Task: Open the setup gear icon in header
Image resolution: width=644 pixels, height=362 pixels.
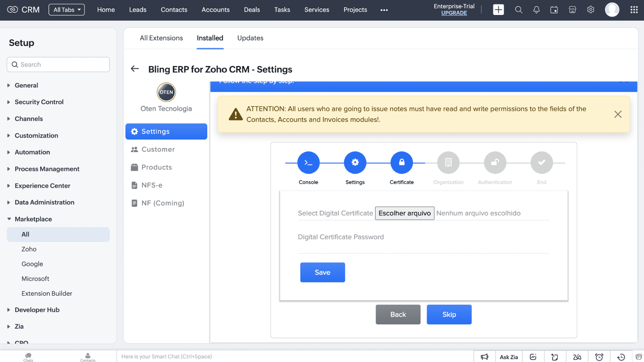Action: pos(590,10)
